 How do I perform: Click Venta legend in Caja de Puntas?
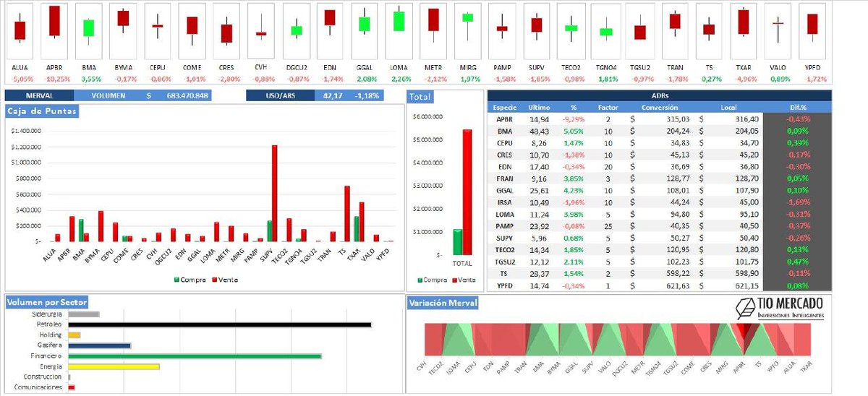(x=225, y=280)
